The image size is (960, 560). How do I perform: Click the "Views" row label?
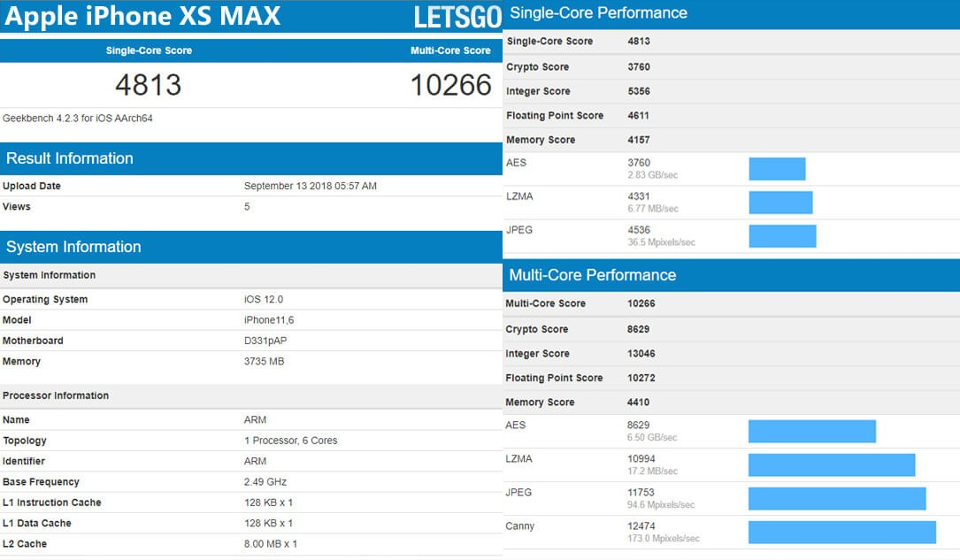pos(17,207)
